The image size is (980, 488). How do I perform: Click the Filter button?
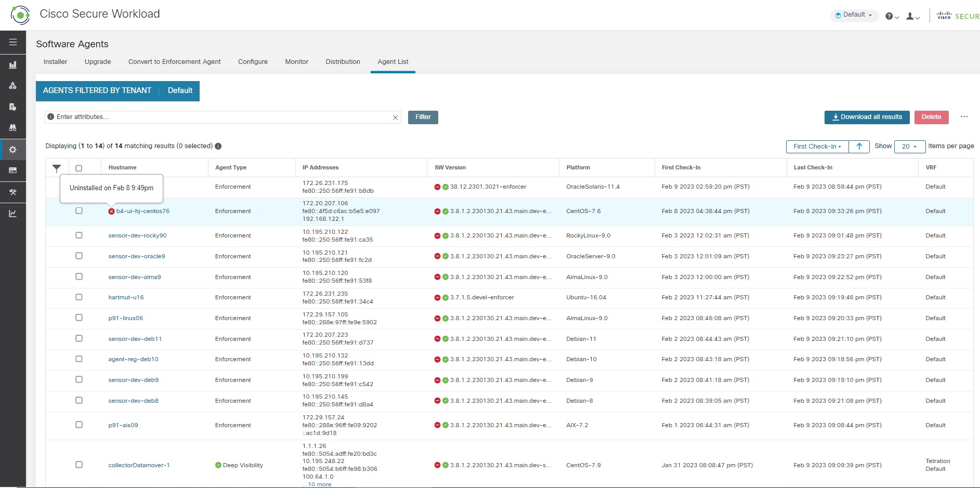coord(423,117)
